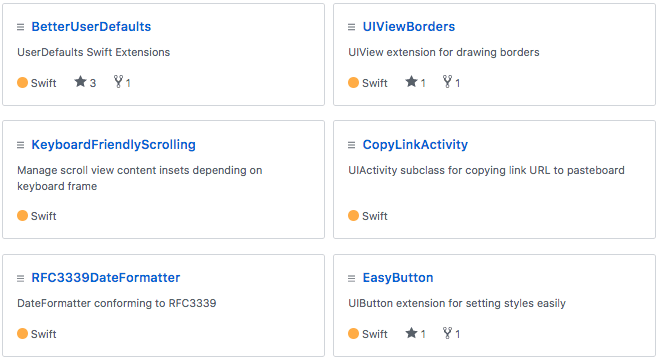658x360 pixels.
Task: Click the orange Swift language dot on CopyLinkActivity
Action: tap(353, 216)
